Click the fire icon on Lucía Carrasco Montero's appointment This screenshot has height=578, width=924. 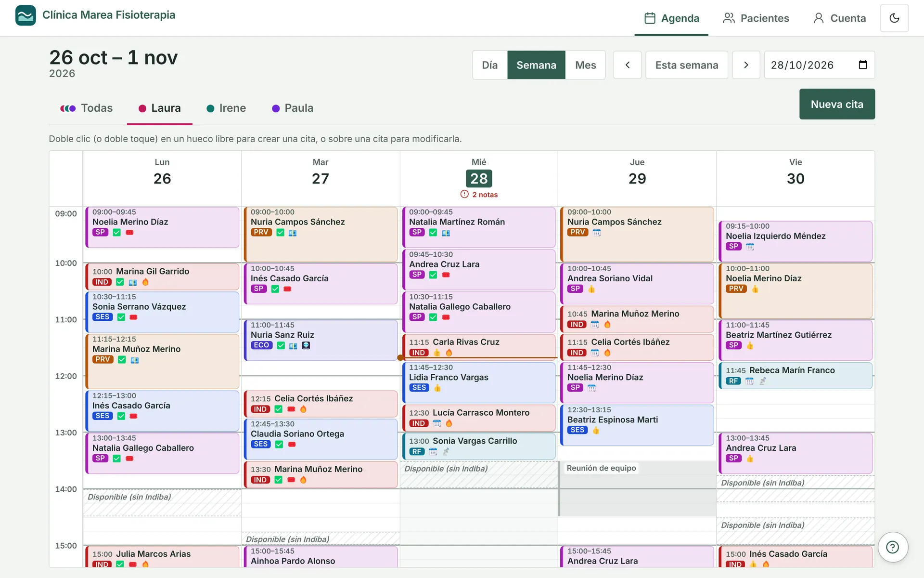449,423
